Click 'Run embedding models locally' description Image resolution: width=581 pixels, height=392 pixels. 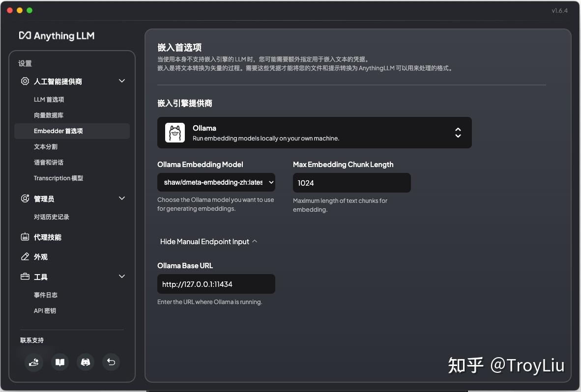point(266,138)
